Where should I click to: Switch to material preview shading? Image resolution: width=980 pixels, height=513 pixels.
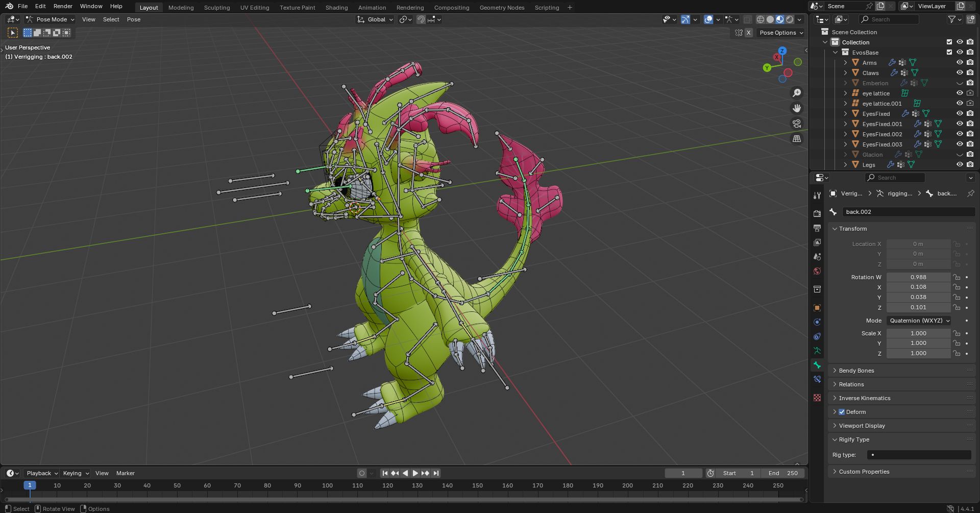[x=780, y=19]
